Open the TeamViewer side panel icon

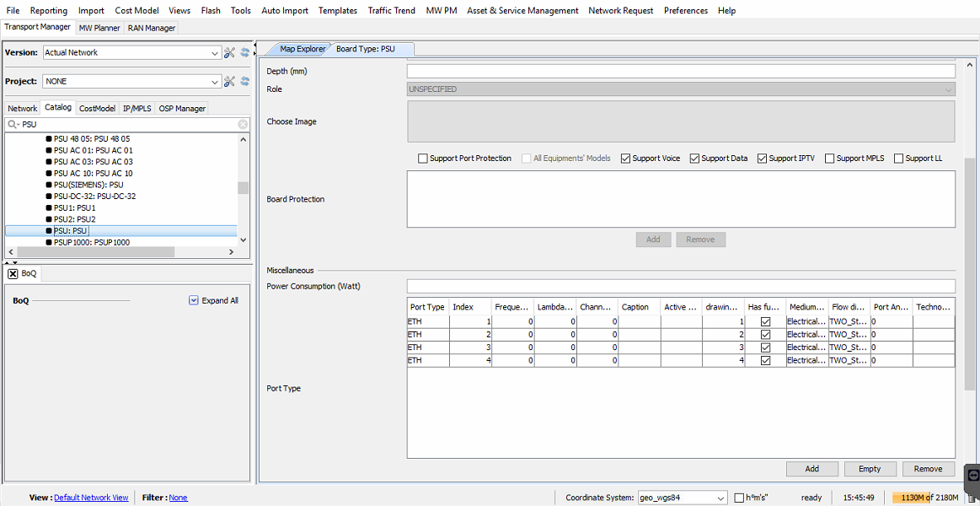973,475
